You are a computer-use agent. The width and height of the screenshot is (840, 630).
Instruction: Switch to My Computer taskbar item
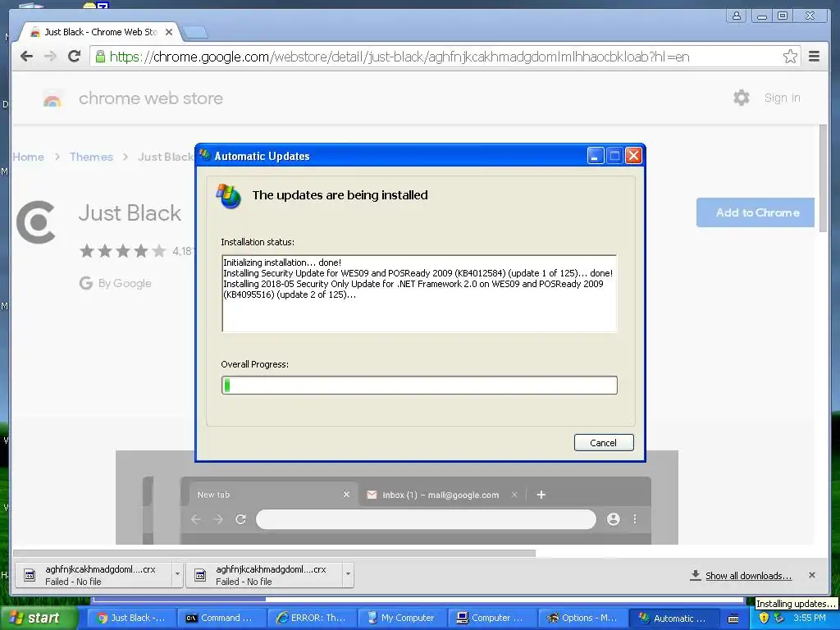(402, 618)
